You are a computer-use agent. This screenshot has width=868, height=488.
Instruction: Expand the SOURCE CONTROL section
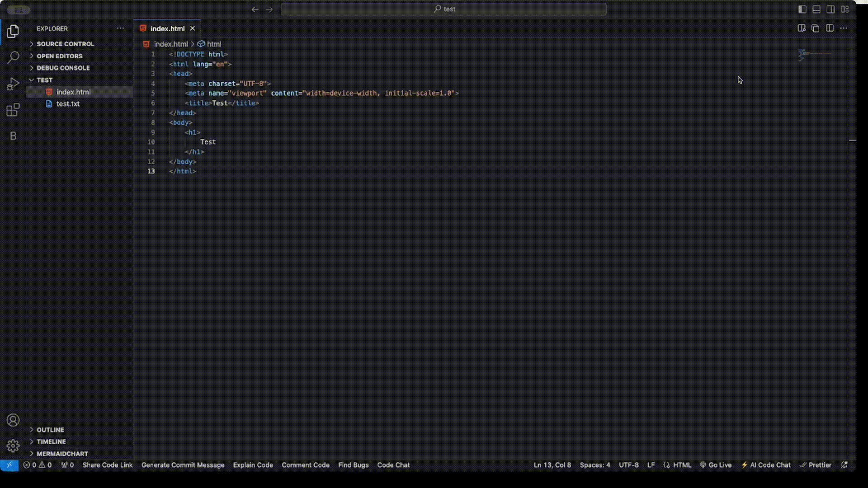click(65, 44)
